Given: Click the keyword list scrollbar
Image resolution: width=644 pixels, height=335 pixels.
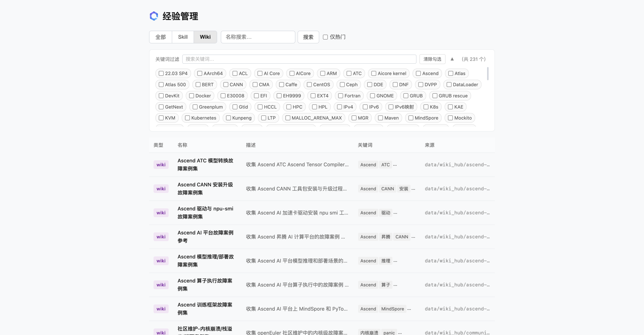Looking at the screenshot, I should point(488,74).
